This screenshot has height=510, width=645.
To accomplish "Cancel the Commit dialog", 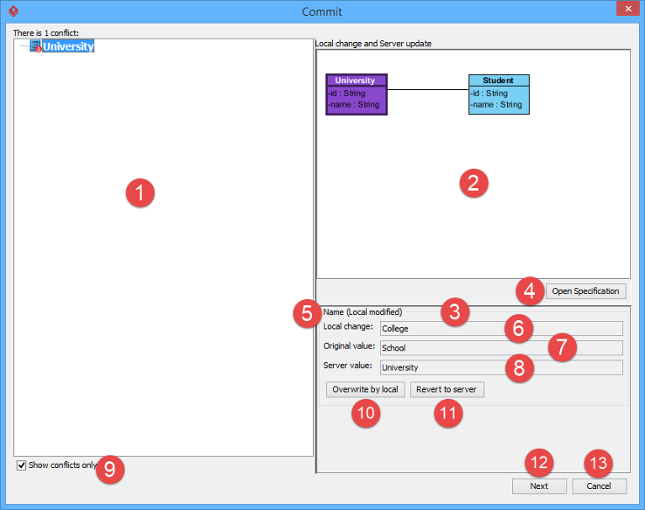I will (x=599, y=486).
